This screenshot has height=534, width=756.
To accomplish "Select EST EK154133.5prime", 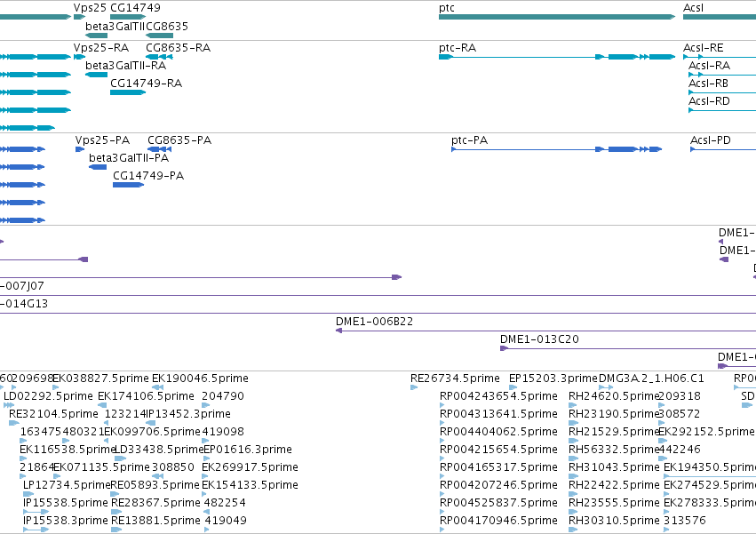I will [x=250, y=486].
